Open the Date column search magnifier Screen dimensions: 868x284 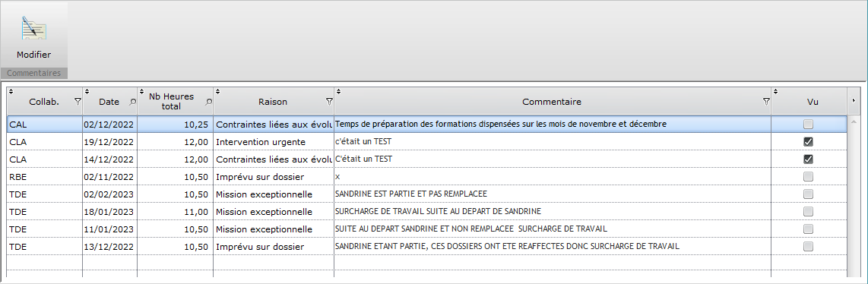tap(132, 102)
